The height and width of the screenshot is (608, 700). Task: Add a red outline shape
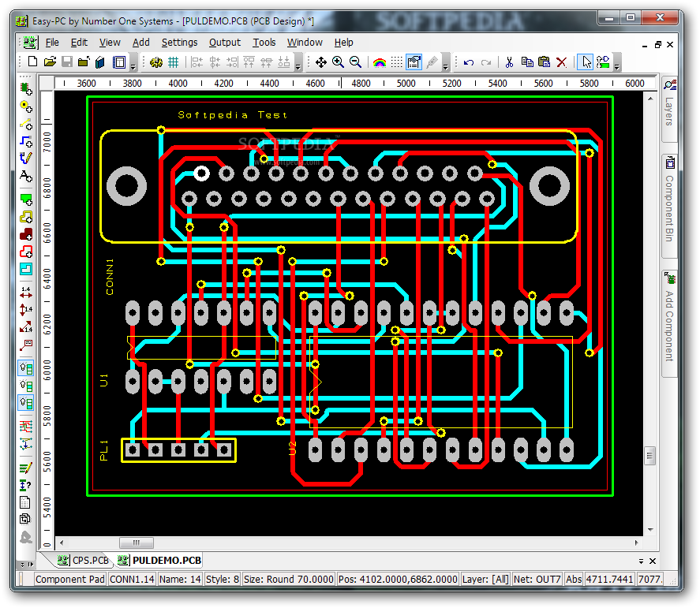click(x=26, y=252)
